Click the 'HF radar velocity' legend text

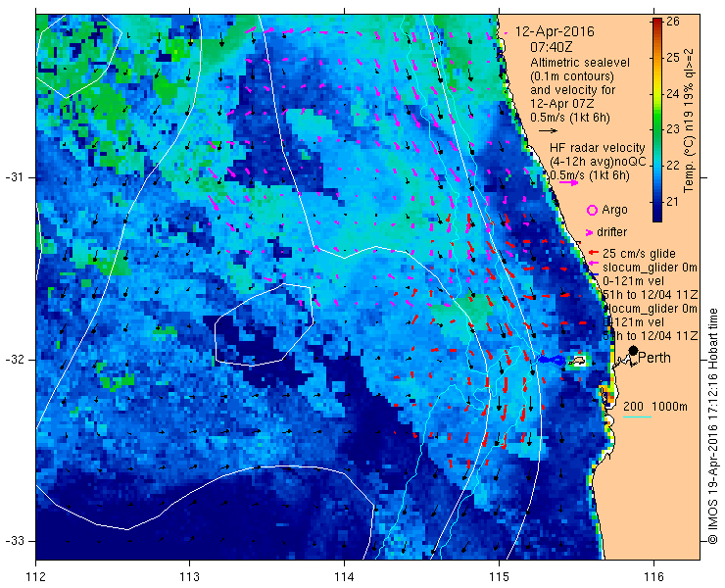click(598, 148)
